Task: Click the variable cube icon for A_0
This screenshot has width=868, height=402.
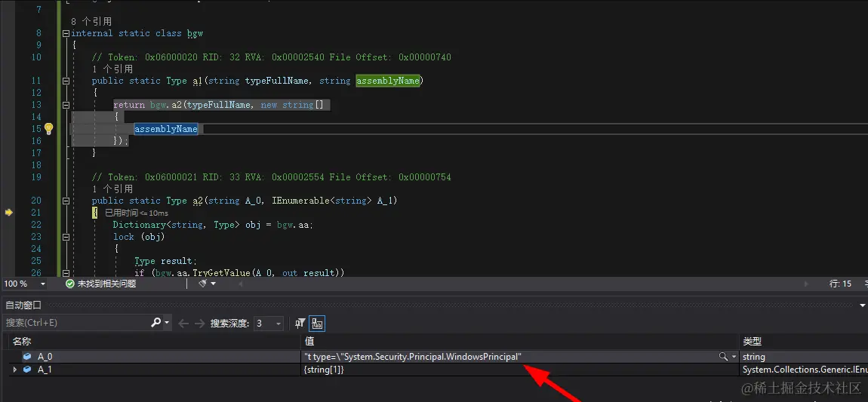Action: click(x=27, y=357)
